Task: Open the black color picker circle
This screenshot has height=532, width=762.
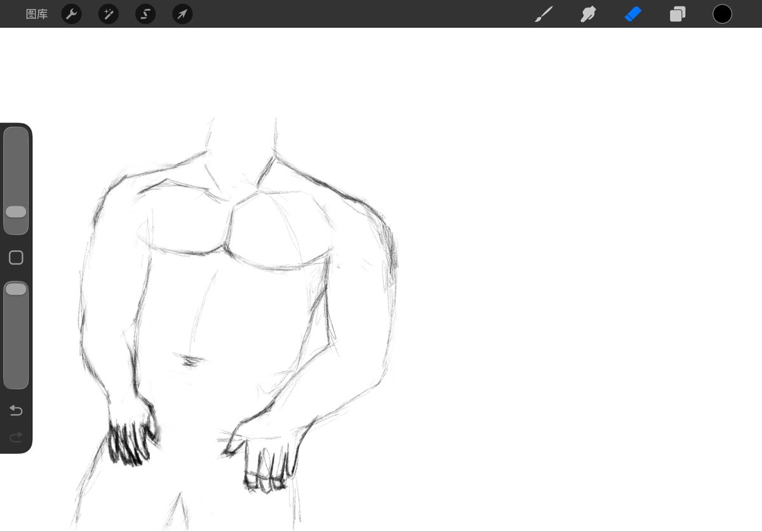Action: coord(722,14)
